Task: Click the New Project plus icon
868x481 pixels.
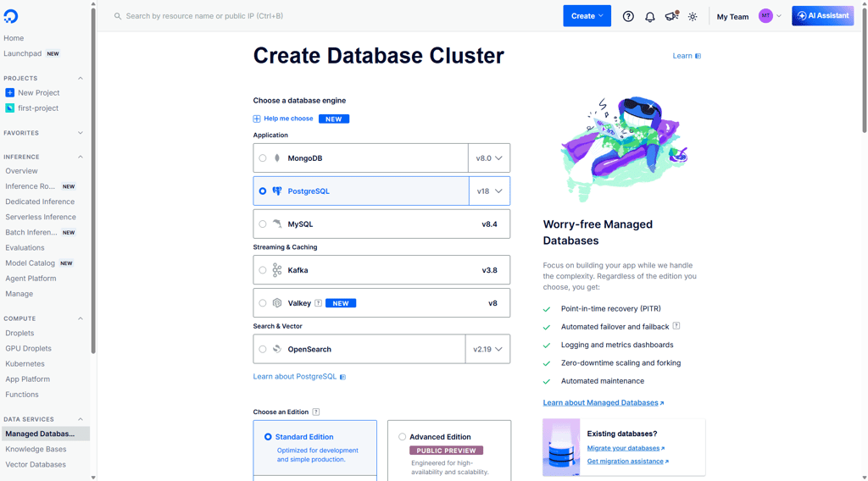Action: (10, 93)
